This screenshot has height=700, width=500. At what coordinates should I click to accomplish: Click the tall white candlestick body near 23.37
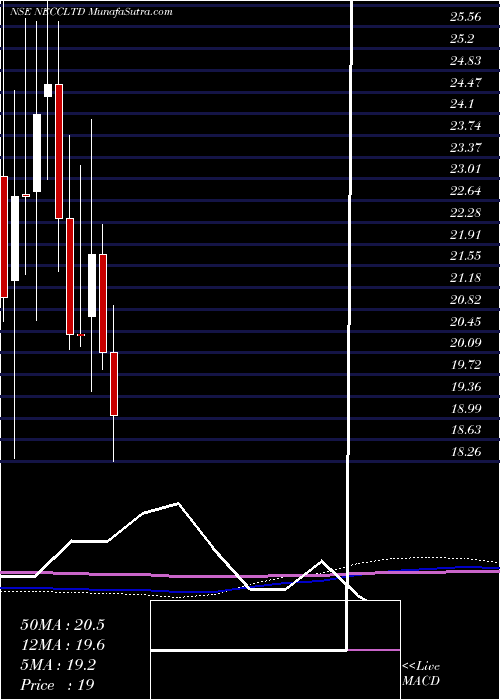tap(37, 153)
